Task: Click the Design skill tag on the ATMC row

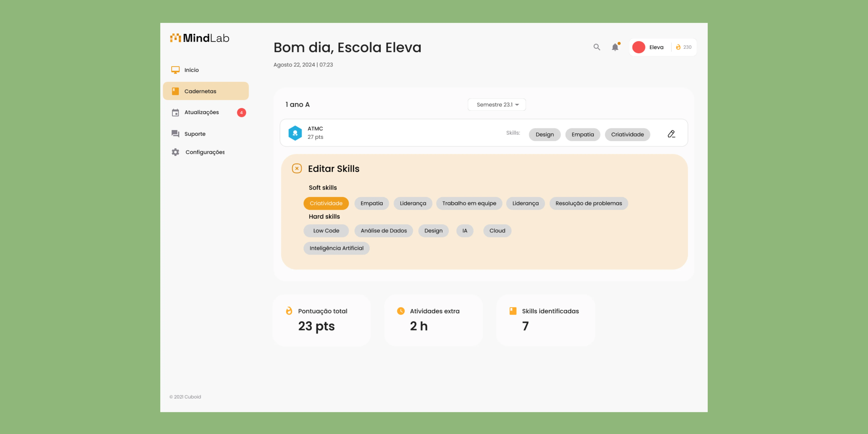Action: point(544,134)
